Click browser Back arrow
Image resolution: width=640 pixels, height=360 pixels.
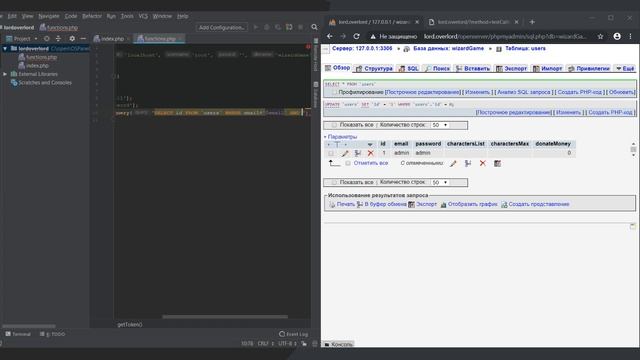point(329,36)
